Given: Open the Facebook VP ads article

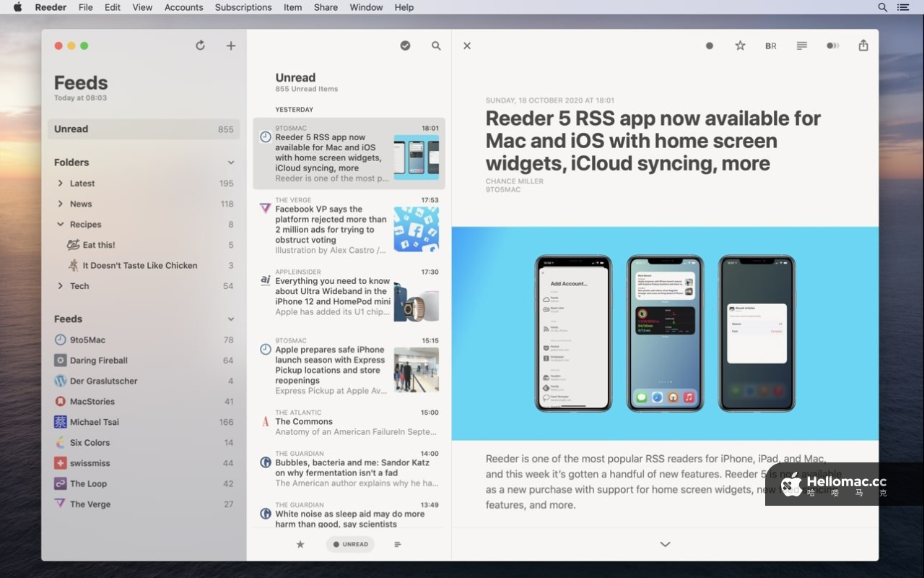Looking at the screenshot, I should [349, 225].
